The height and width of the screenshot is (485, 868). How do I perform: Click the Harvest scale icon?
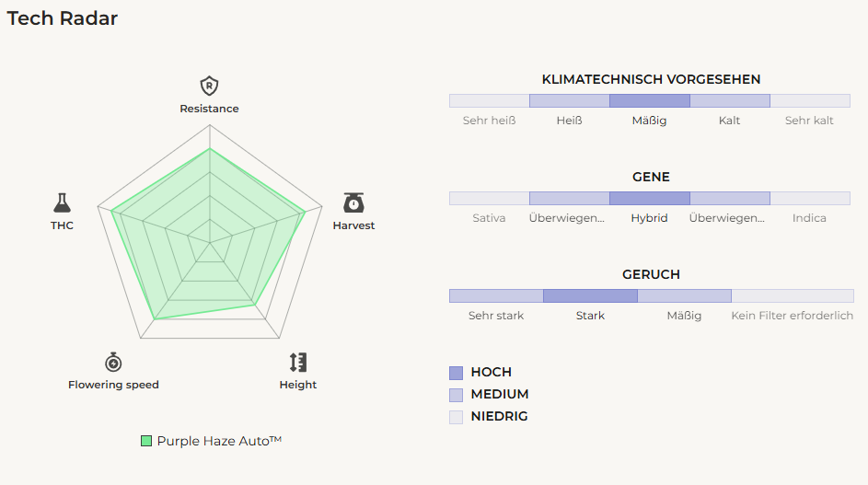pos(353,202)
